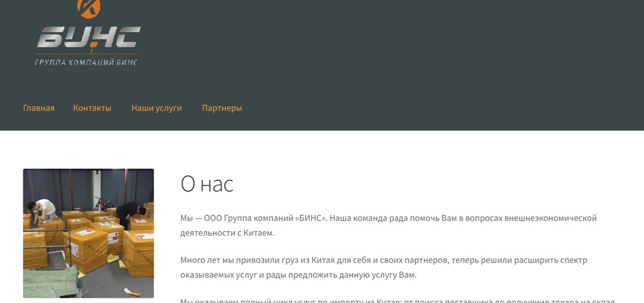Click paragraph starting 'Мы оказываем полный цикл услуг'
Viewport: 644px width, 303px height.
click(397, 301)
